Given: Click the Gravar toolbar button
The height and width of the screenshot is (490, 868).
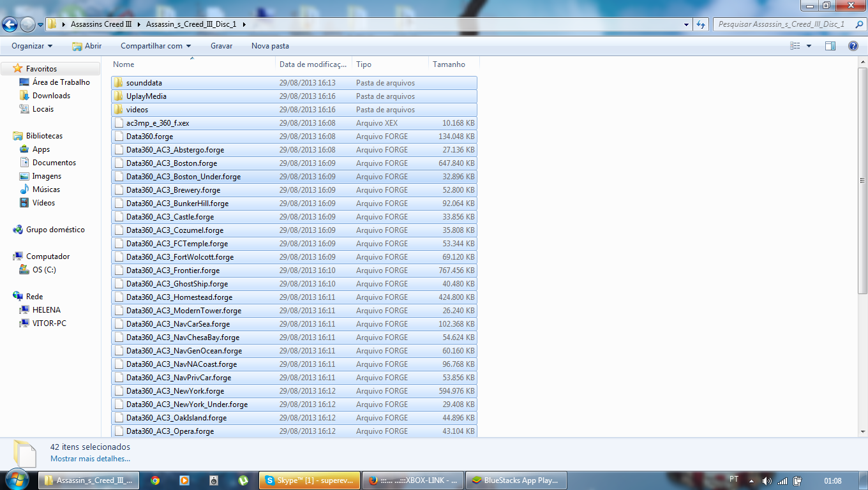Looking at the screenshot, I should (221, 46).
